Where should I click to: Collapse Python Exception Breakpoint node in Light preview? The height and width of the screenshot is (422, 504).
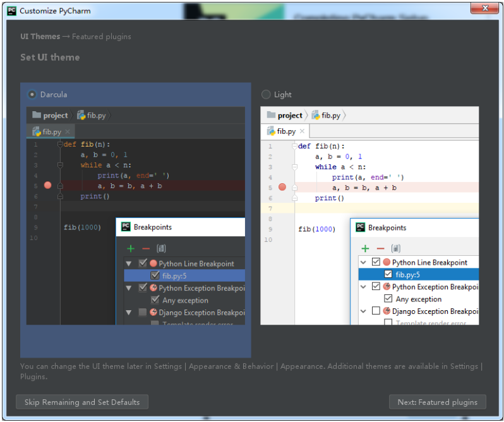(x=364, y=287)
